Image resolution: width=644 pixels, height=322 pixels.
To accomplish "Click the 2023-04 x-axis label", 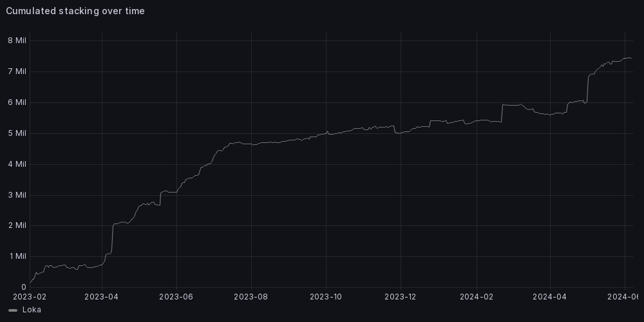I will [102, 297].
